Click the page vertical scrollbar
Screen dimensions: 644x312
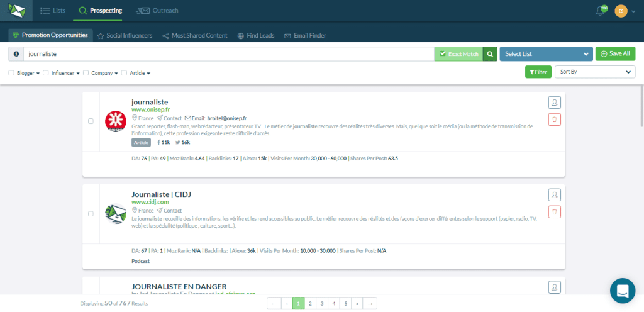coord(641,107)
